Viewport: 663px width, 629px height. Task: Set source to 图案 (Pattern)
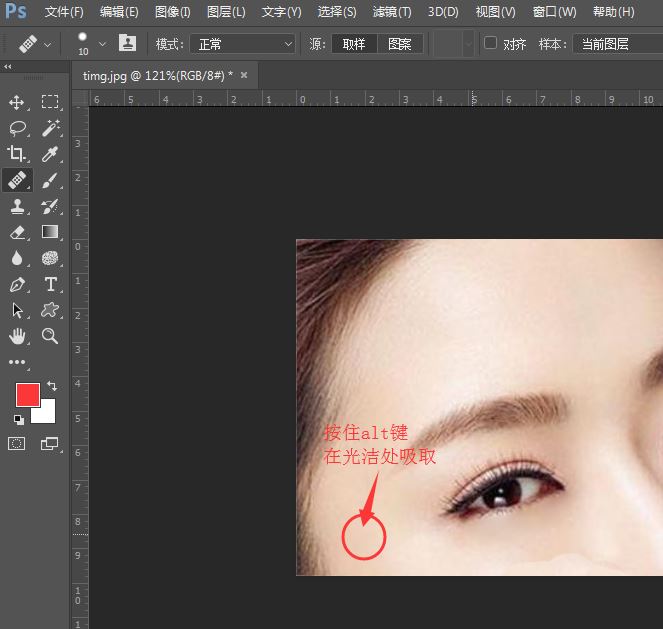tap(400, 44)
